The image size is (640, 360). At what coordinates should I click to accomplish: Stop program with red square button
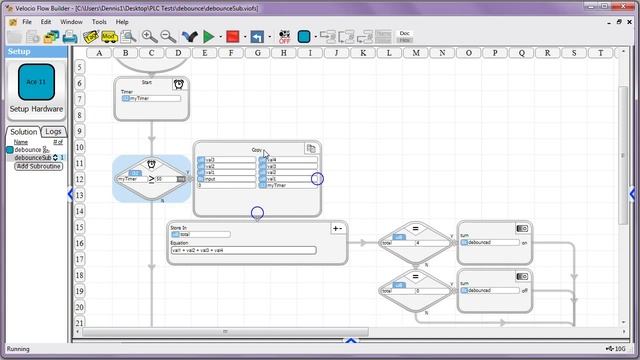(x=233, y=37)
